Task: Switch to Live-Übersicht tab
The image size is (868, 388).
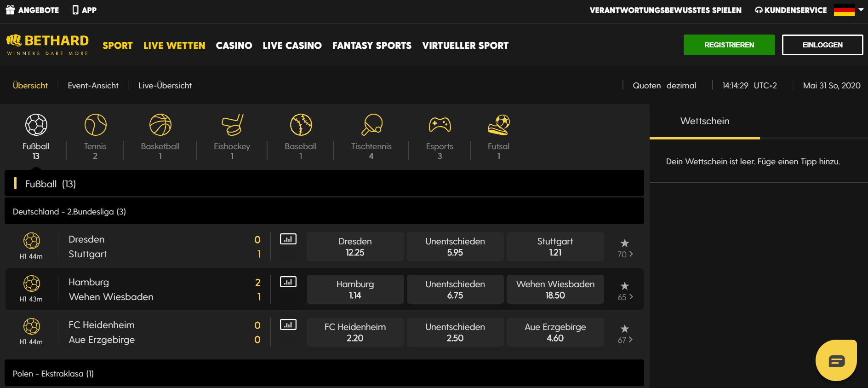Action: tap(165, 86)
